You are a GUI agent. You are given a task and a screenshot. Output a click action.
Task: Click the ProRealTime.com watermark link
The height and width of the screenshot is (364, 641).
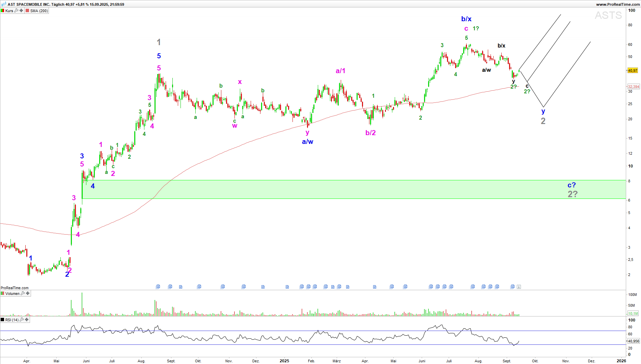15,288
